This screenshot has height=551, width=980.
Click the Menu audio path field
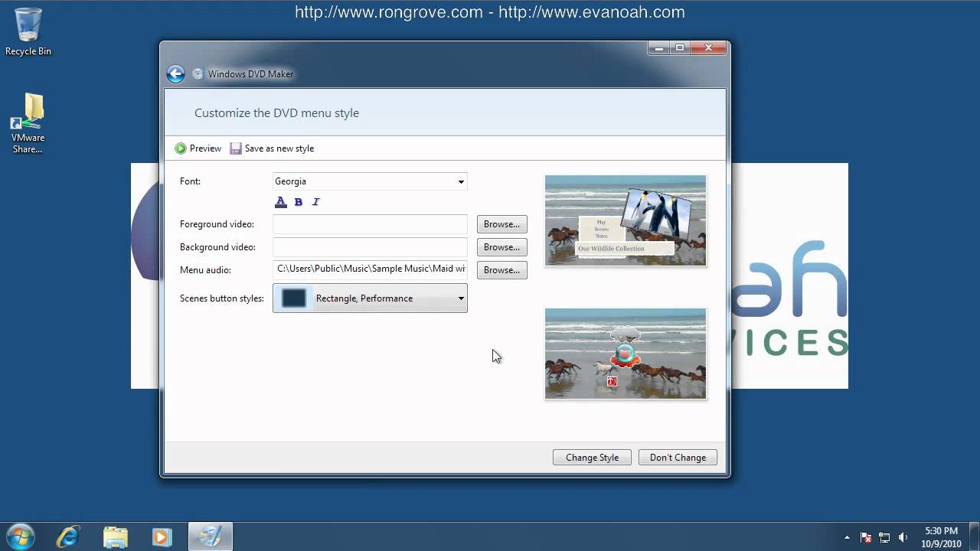[370, 269]
